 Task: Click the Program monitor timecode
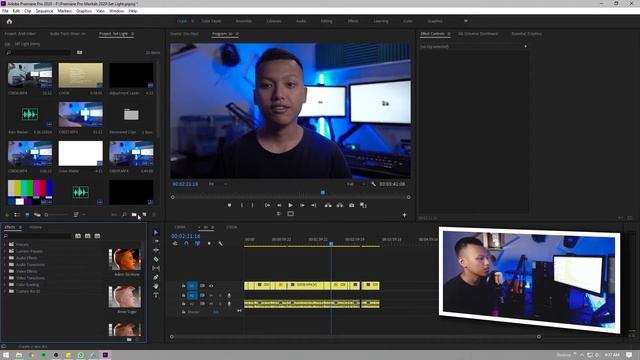coord(185,184)
